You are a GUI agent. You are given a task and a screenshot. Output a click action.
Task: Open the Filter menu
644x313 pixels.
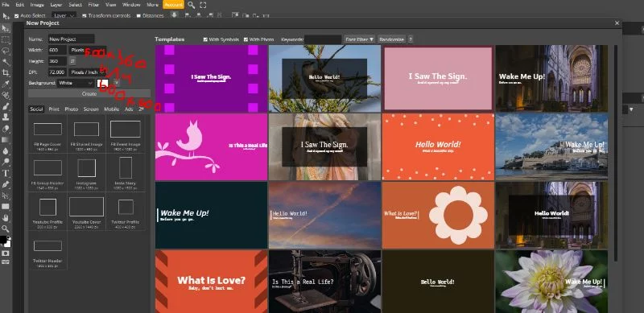click(93, 5)
